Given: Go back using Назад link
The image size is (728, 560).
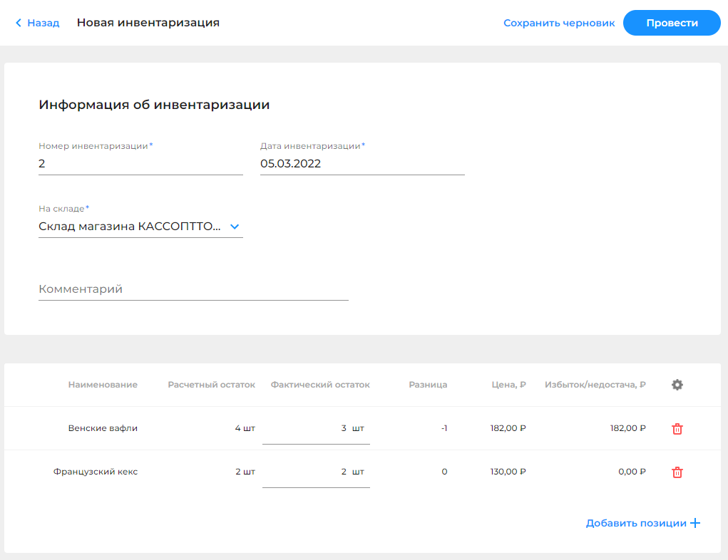Looking at the screenshot, I should pyautogui.click(x=43, y=23).
